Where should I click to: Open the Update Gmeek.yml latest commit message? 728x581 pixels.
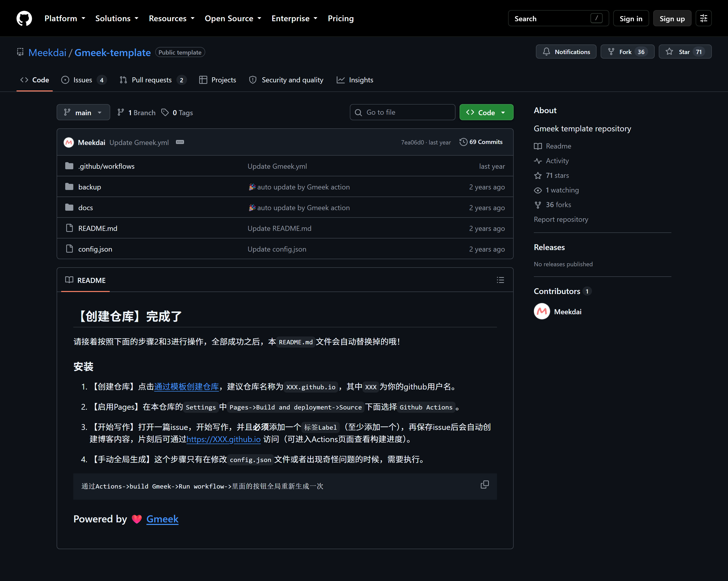pos(139,142)
